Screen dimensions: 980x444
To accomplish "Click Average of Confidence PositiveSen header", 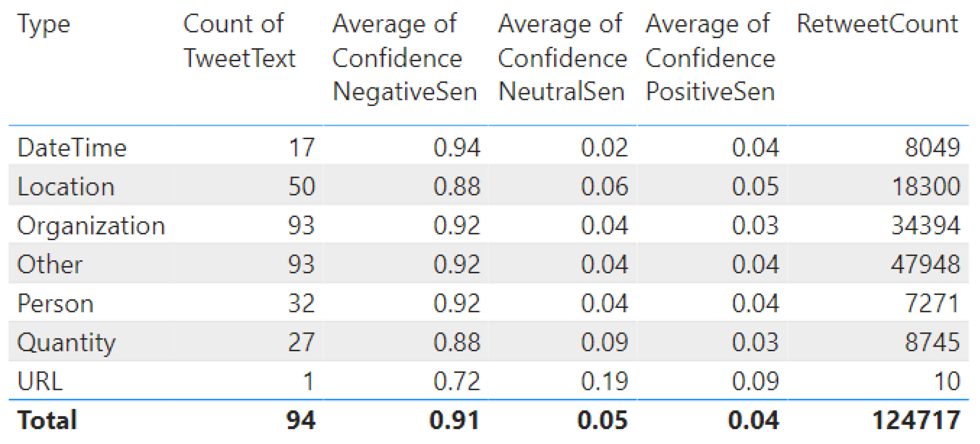I will point(710,58).
